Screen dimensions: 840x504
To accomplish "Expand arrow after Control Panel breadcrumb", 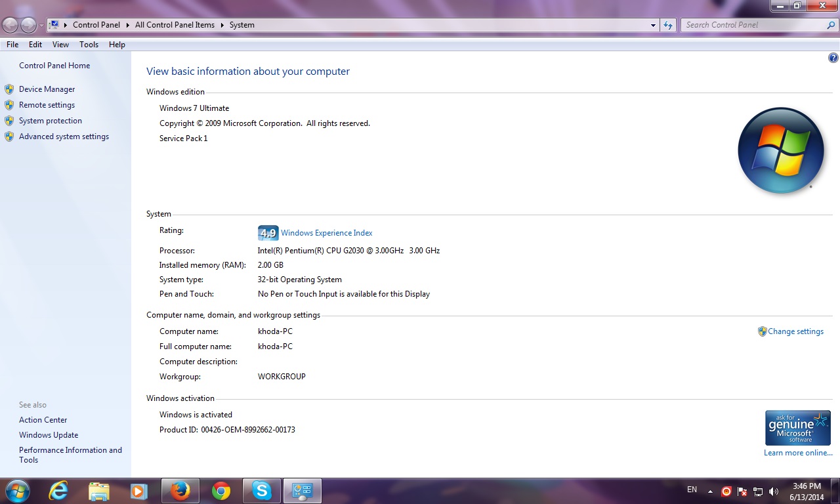I will (x=128, y=25).
